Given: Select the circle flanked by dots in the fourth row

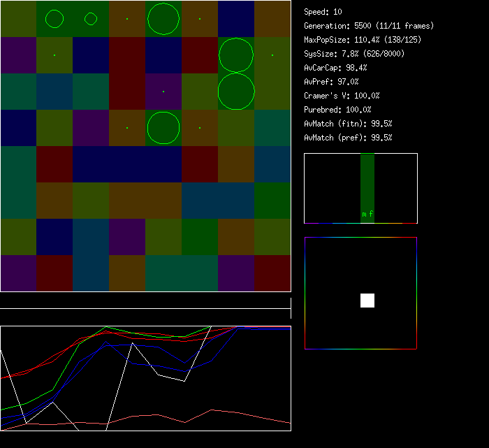Looking at the screenshot, I should click(163, 128).
